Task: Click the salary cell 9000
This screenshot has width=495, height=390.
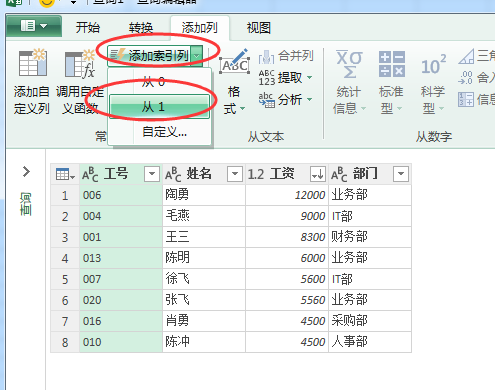Action: (287, 216)
